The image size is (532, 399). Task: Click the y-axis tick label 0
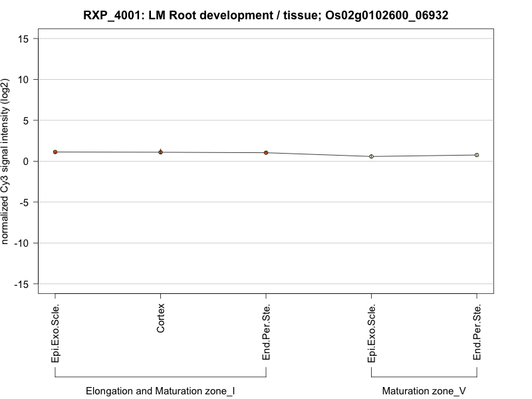coord(26,161)
